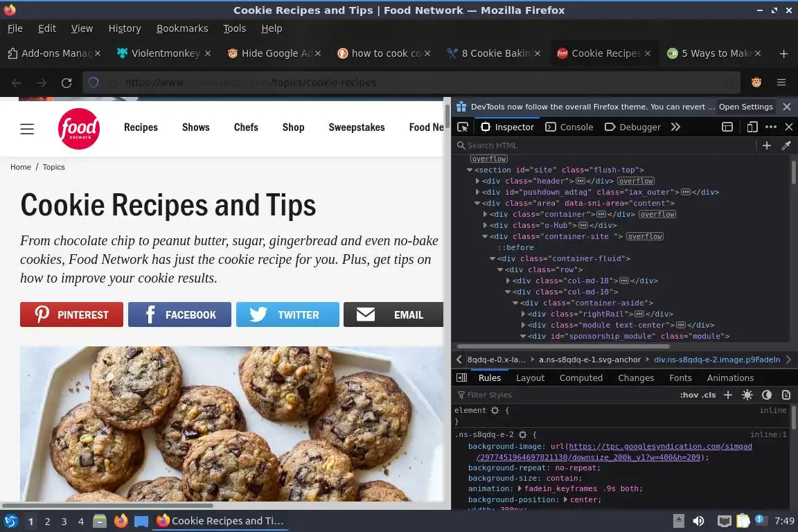Expand the animation property value
Viewport: 798px width, 532px height.
(520, 489)
